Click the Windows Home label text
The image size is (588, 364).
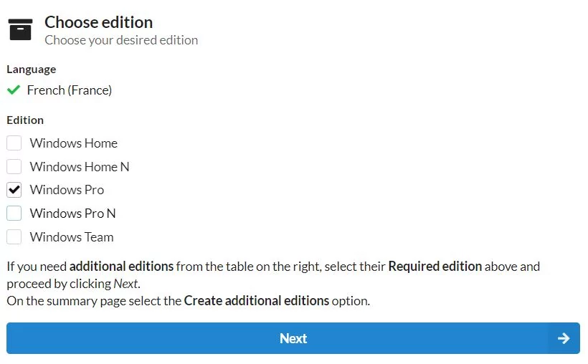coord(74,143)
